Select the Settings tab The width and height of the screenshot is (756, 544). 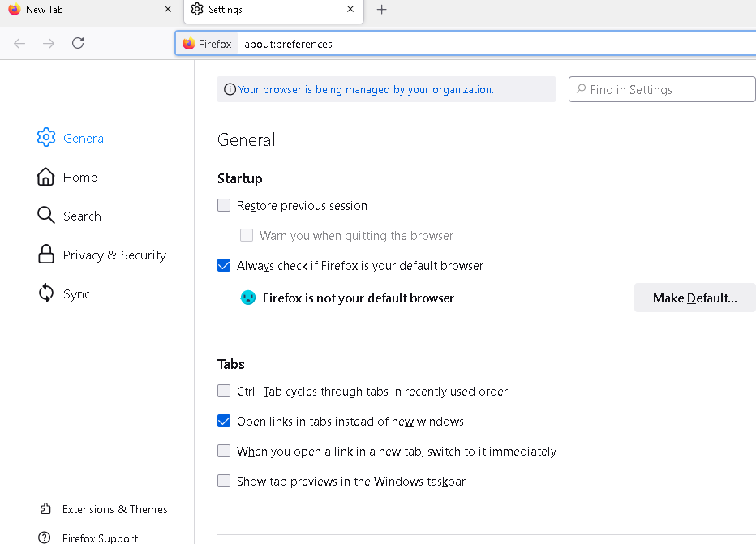[273, 11]
